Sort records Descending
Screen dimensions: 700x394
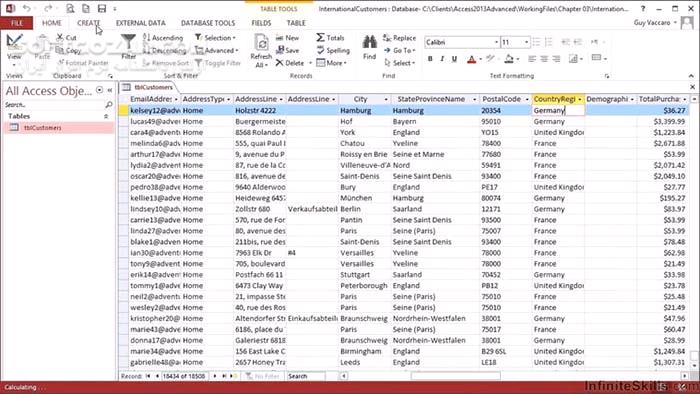[x=164, y=50]
